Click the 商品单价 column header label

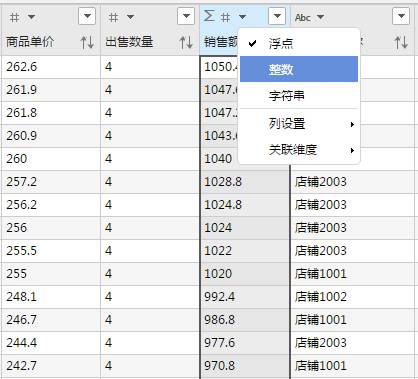(x=30, y=42)
